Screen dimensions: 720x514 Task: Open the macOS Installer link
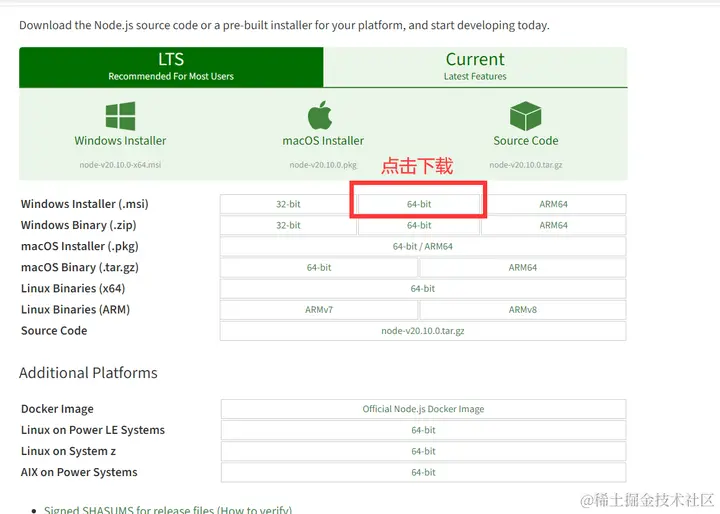click(323, 141)
